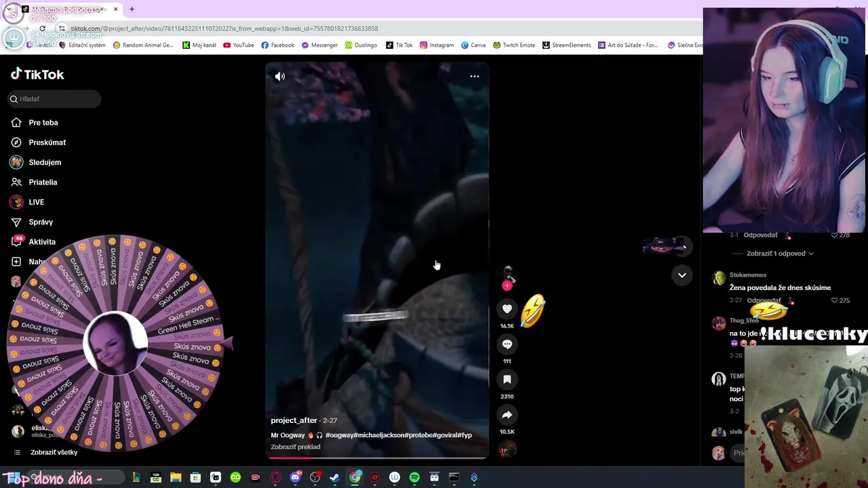
Task: Open Thug_life avatar in comments
Action: 719,323
